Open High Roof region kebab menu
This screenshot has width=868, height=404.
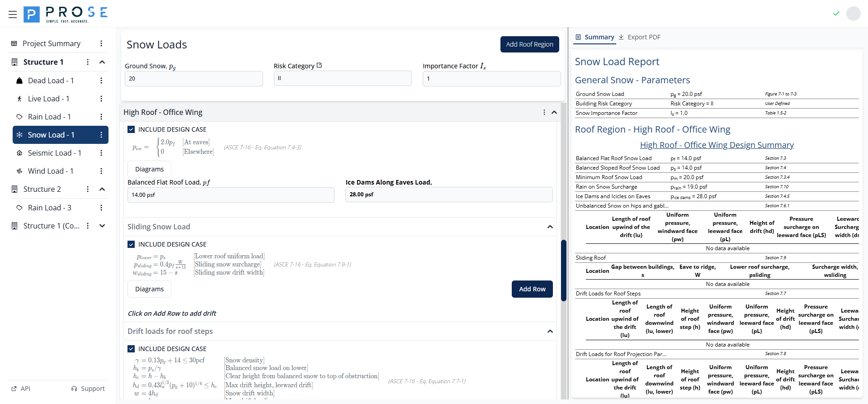tap(544, 112)
